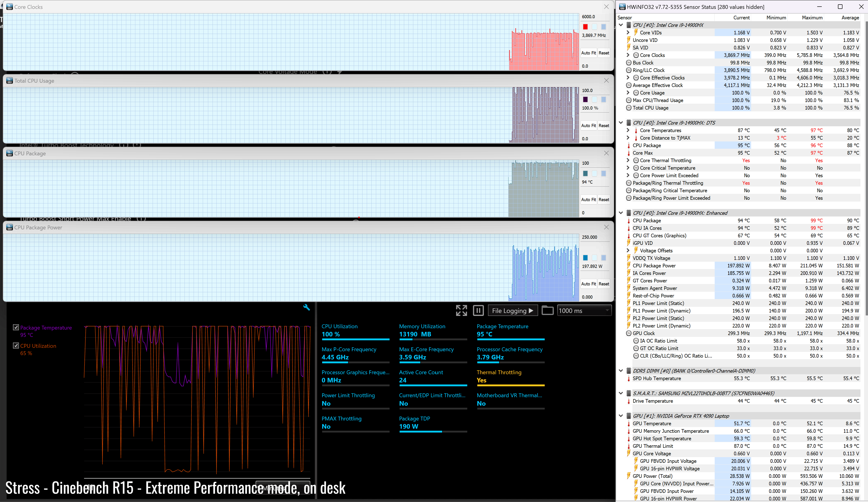The width and height of the screenshot is (868, 502).
Task: Click the GPU Temperature thermometer icon
Action: tap(629, 423)
